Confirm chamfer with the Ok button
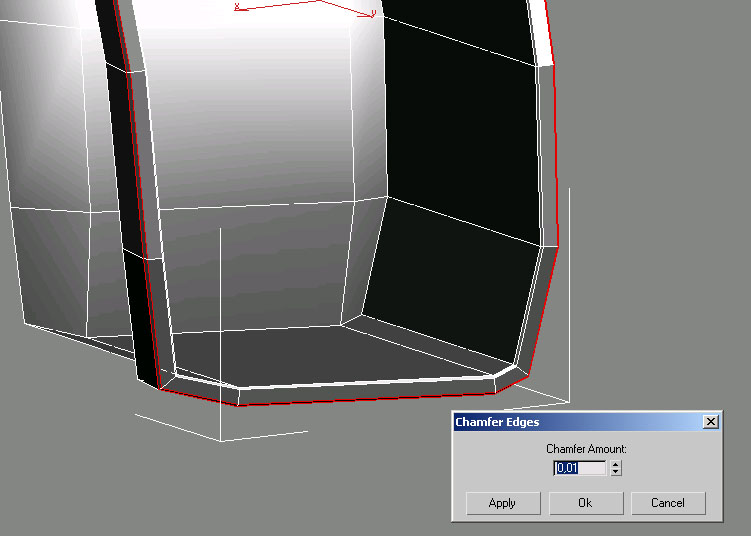This screenshot has width=751, height=536. 586,503
